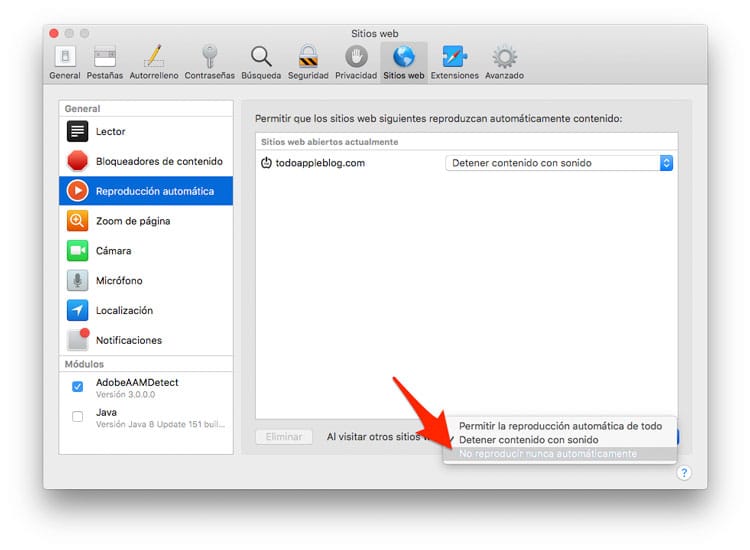
Task: Choose 'Permitir la reproducción automática de todo'
Action: coord(560,426)
